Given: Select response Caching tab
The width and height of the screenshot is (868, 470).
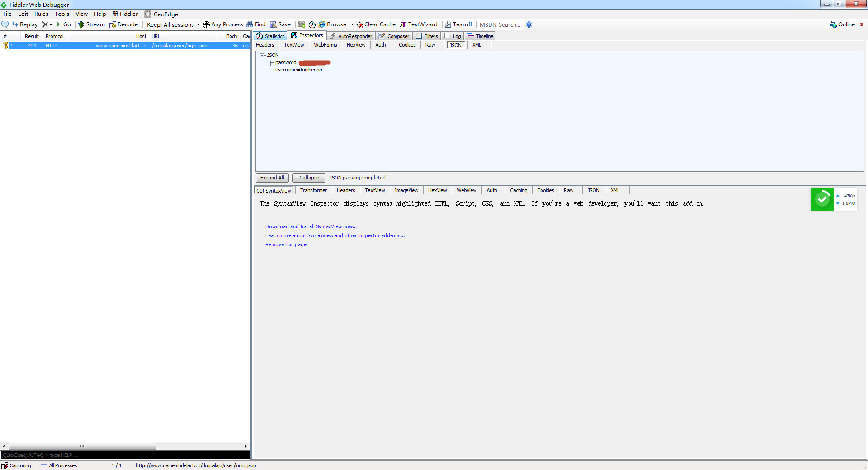Looking at the screenshot, I should 519,190.
